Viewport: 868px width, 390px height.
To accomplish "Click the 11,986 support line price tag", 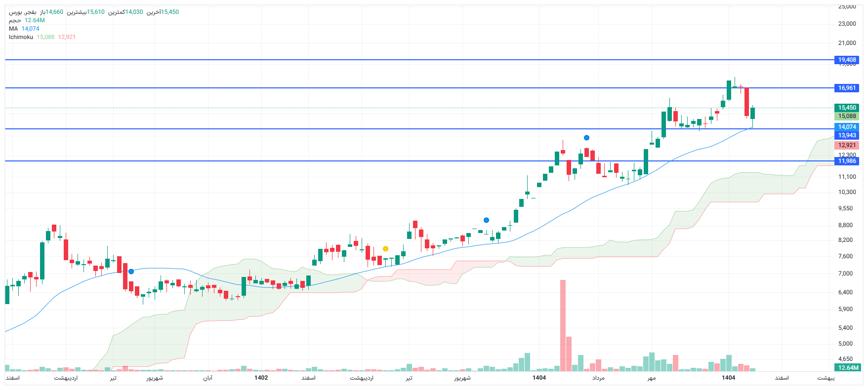I will tap(847, 161).
